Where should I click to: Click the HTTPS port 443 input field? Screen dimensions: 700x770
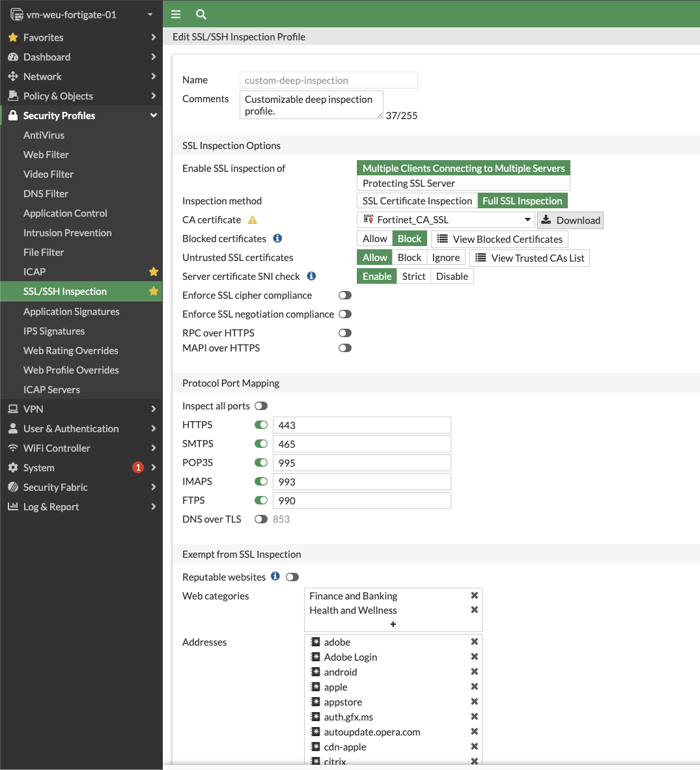[x=361, y=425]
